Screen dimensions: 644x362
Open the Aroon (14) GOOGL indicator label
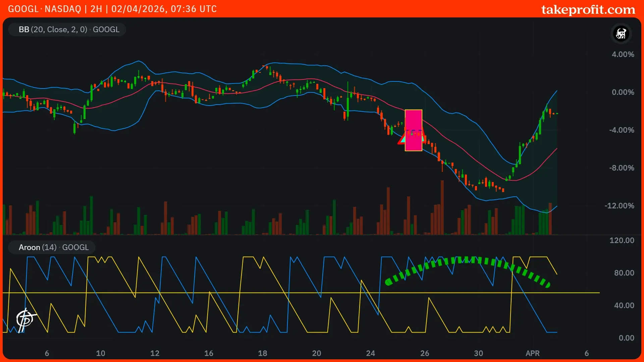(x=54, y=247)
